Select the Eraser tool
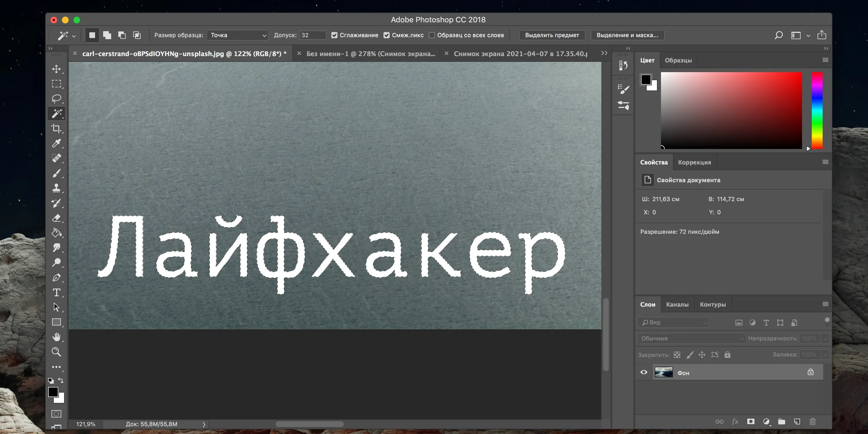868x434 pixels. (56, 218)
